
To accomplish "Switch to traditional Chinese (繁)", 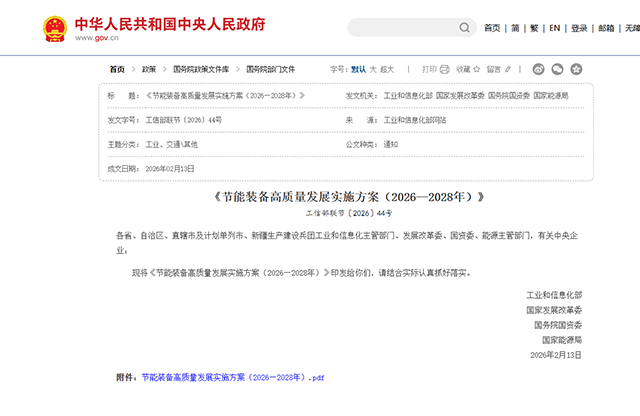I will click(534, 28).
